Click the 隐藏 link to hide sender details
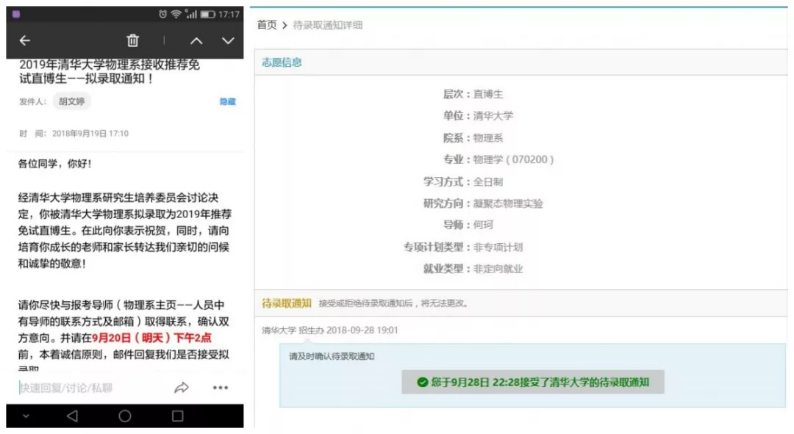This screenshot has width=794, height=434. (x=227, y=102)
